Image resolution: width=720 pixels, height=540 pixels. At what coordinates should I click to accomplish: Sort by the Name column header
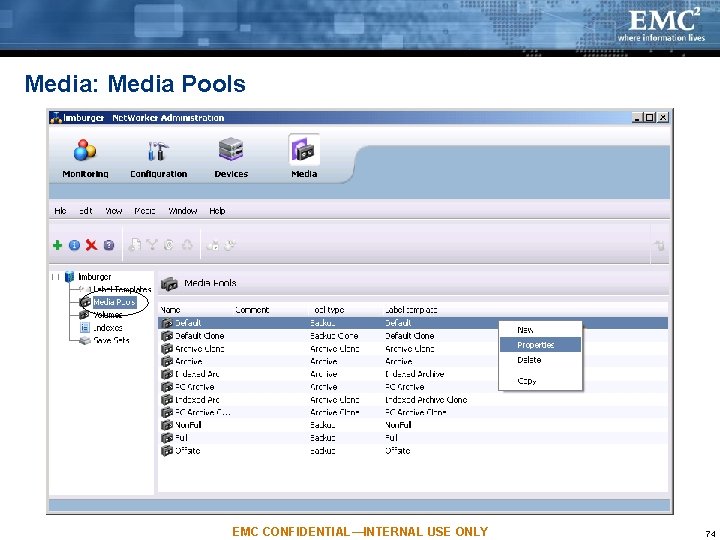[171, 310]
